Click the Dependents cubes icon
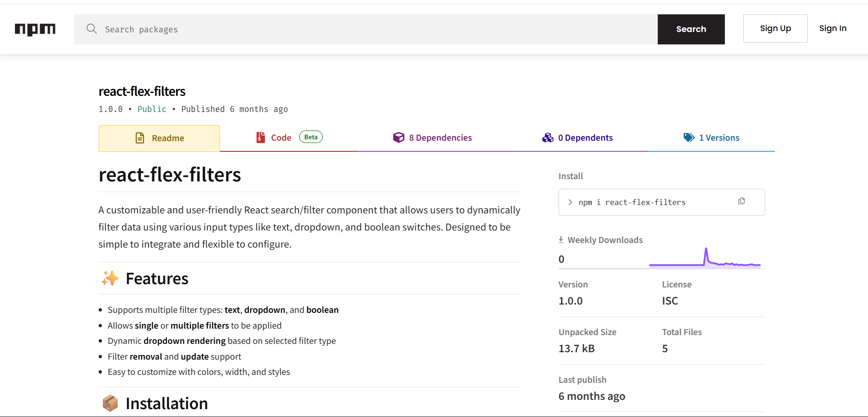 point(547,137)
